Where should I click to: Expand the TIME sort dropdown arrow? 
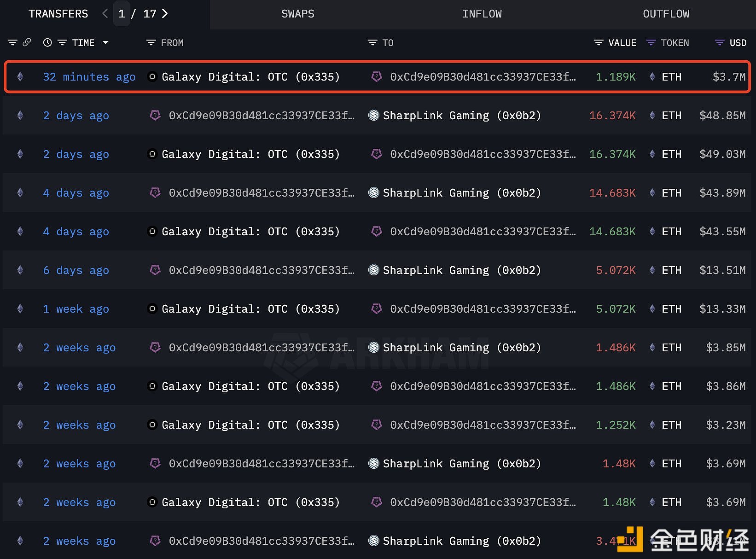point(105,43)
